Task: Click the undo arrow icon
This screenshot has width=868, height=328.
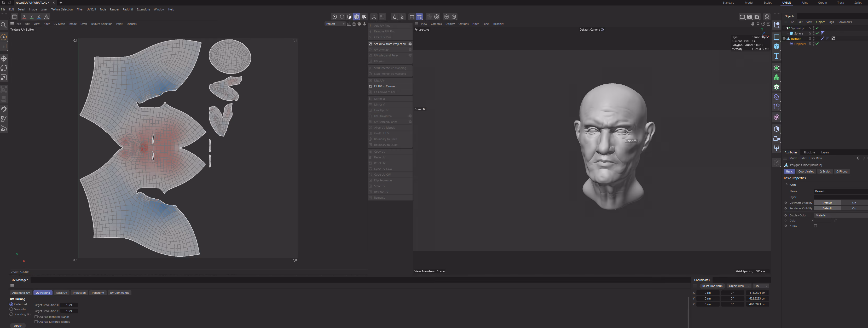Action: 3,2
